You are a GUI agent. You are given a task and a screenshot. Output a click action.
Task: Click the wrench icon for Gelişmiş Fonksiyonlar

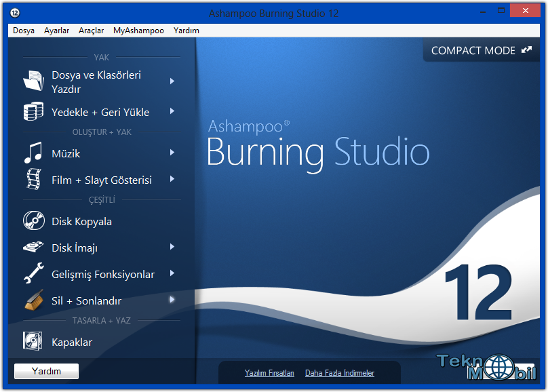pyautogui.click(x=33, y=273)
